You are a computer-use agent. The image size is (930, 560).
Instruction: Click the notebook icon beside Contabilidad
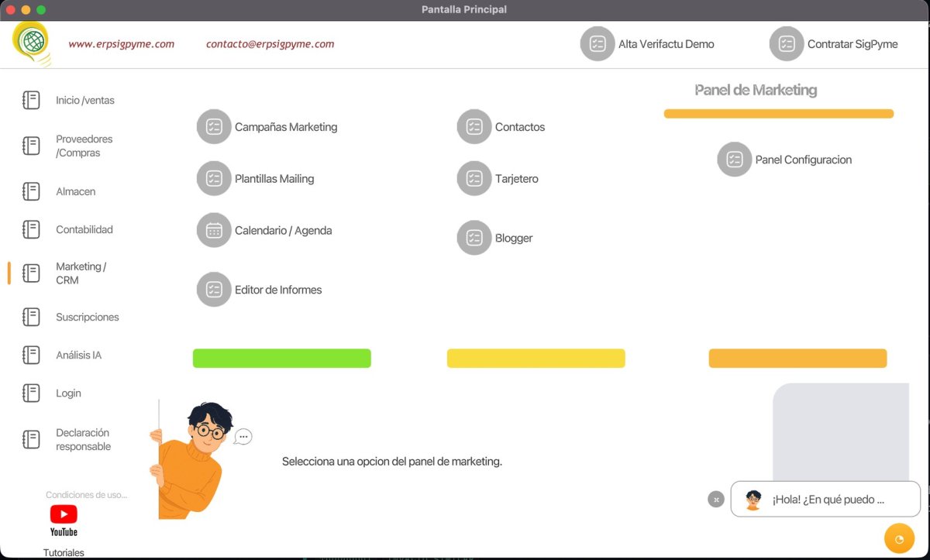(31, 229)
